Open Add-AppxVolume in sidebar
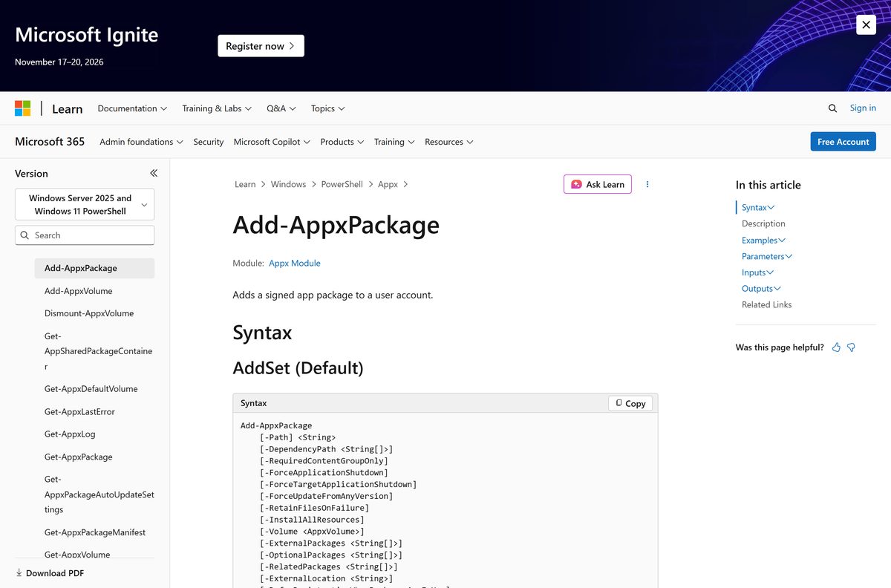The height and width of the screenshot is (588, 891). pyautogui.click(x=79, y=291)
